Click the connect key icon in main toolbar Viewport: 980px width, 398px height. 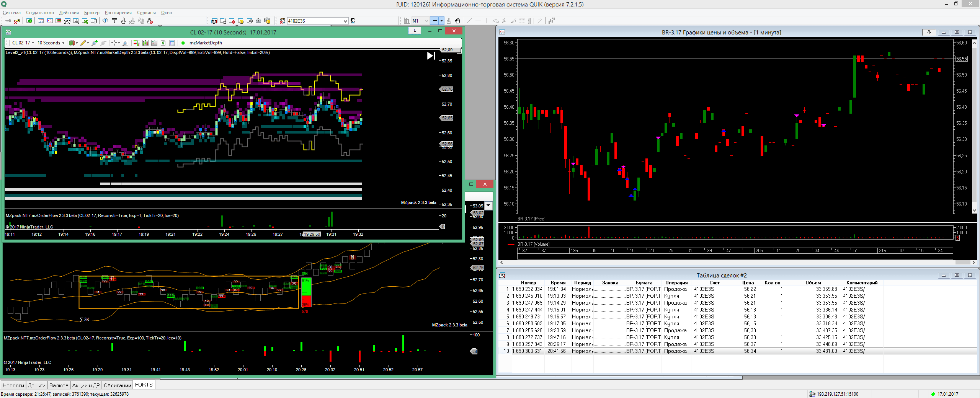click(x=8, y=21)
